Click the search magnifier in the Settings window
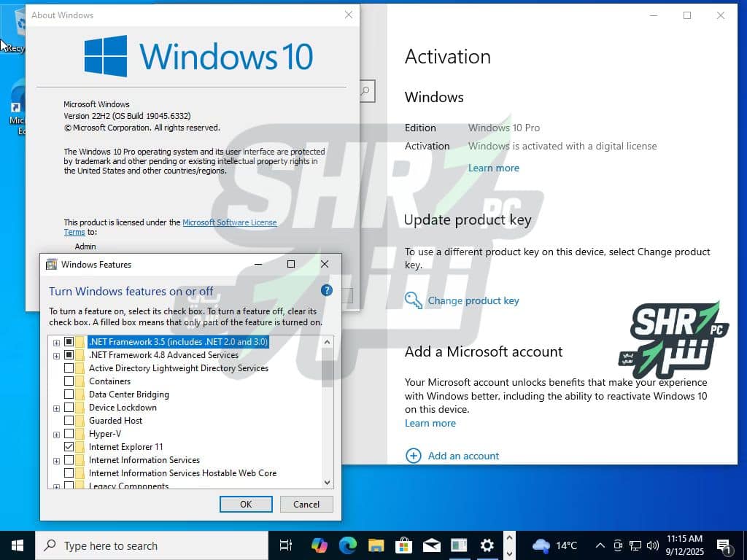Viewport: 747px width, 560px height. (x=367, y=91)
